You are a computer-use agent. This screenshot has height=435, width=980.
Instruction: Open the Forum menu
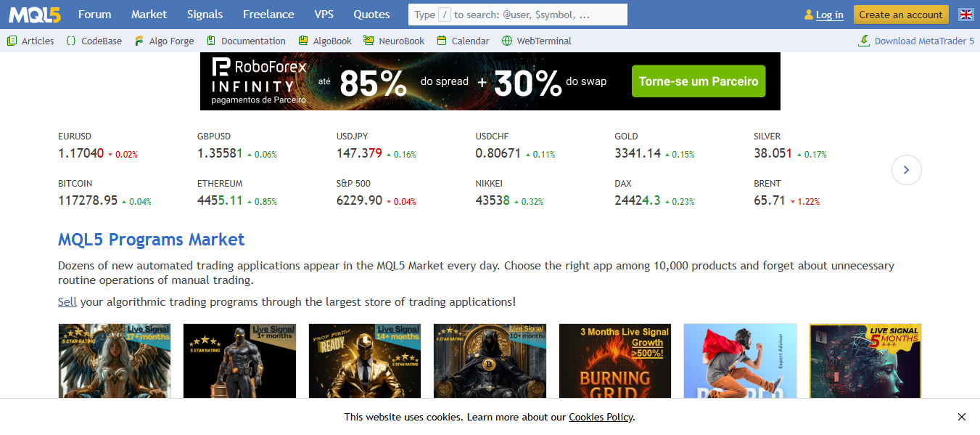pyautogui.click(x=94, y=14)
